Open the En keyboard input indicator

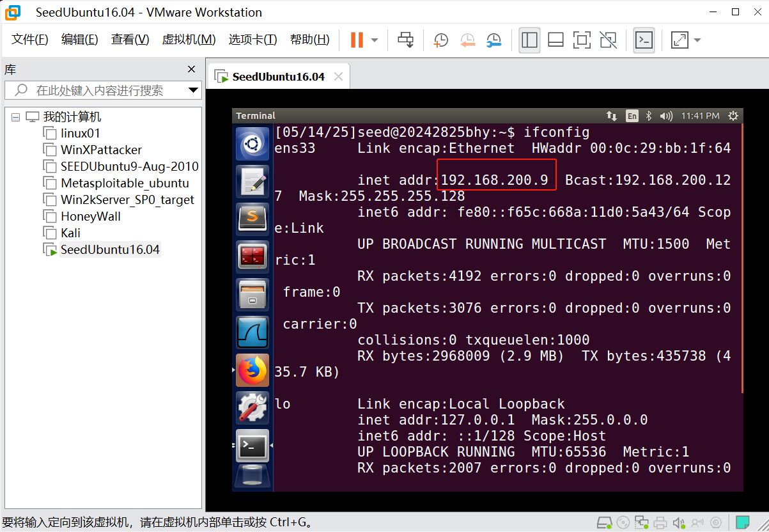click(x=632, y=116)
